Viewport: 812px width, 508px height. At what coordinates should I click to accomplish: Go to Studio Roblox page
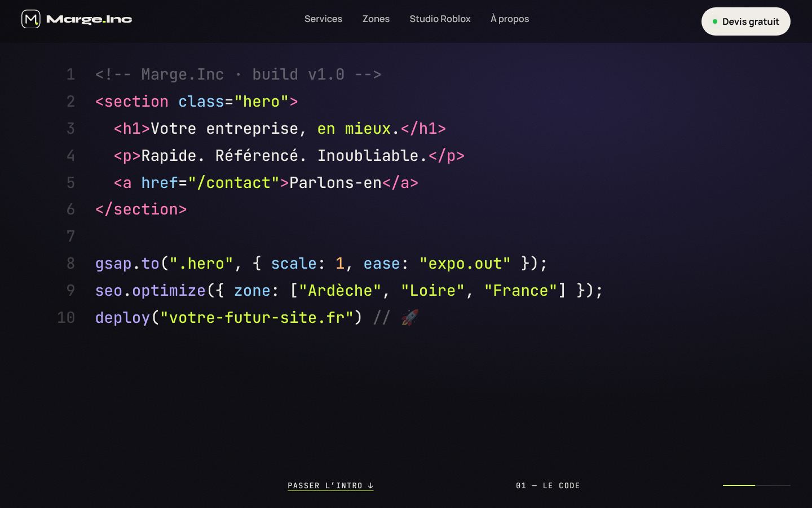click(440, 19)
